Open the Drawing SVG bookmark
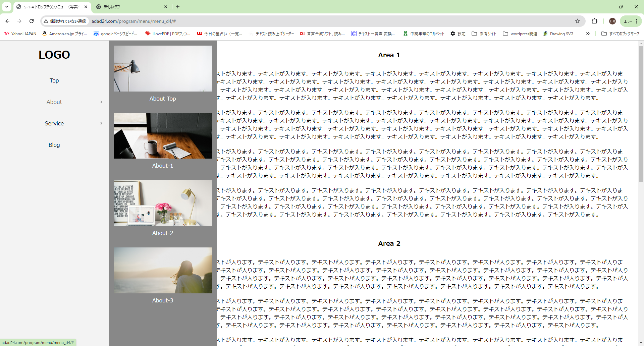Image resolution: width=644 pixels, height=346 pixels. pos(558,34)
